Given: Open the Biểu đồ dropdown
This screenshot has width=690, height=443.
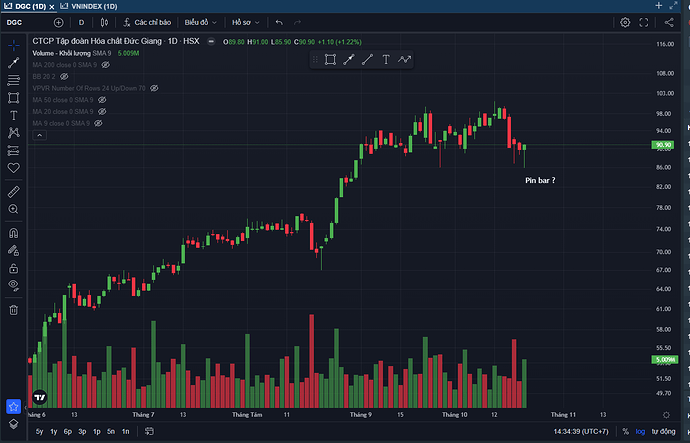Looking at the screenshot, I should (x=202, y=22).
